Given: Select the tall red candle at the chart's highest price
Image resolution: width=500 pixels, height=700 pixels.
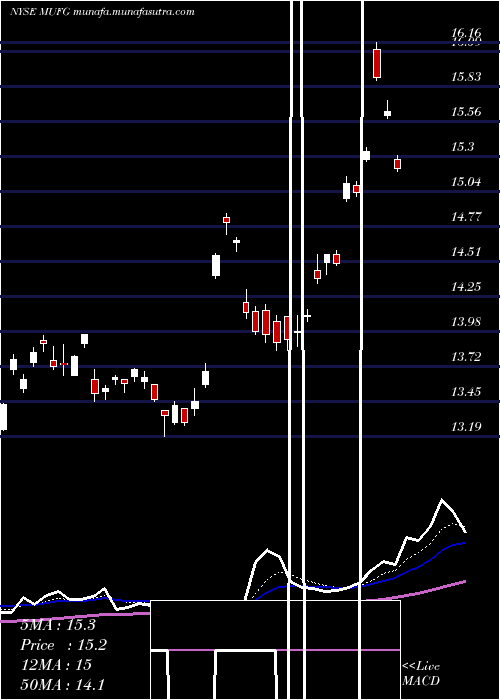Looking at the screenshot, I should pyautogui.click(x=377, y=62).
